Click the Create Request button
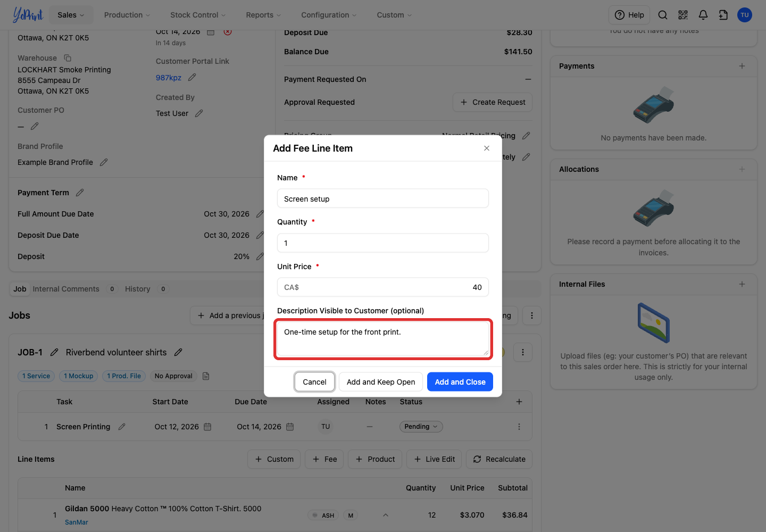 pos(493,102)
